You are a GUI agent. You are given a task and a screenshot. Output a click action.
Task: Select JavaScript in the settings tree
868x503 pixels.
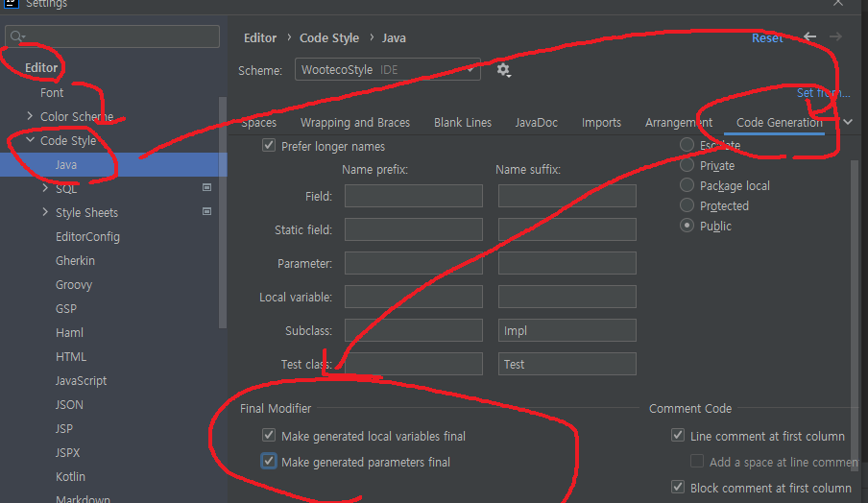[x=81, y=380]
